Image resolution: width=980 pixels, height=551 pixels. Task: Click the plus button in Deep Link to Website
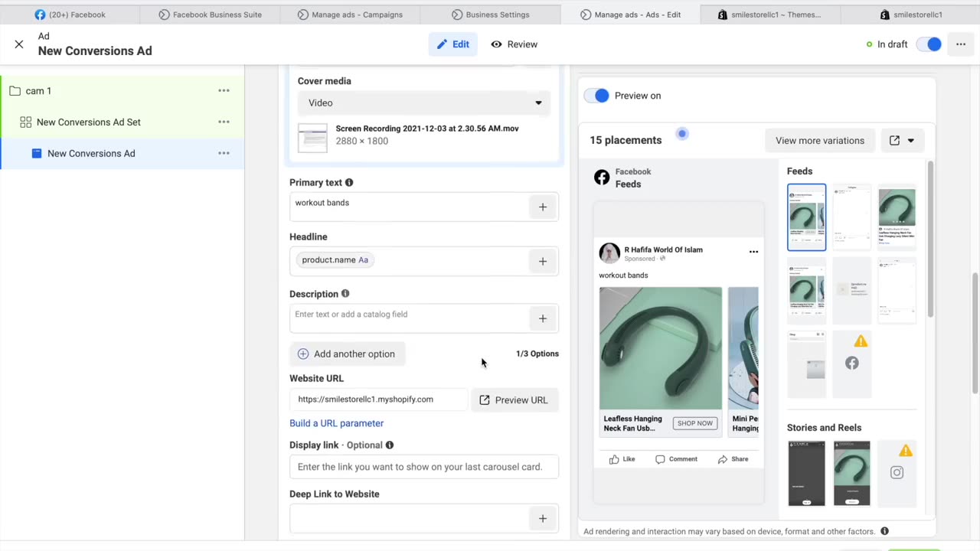point(543,519)
